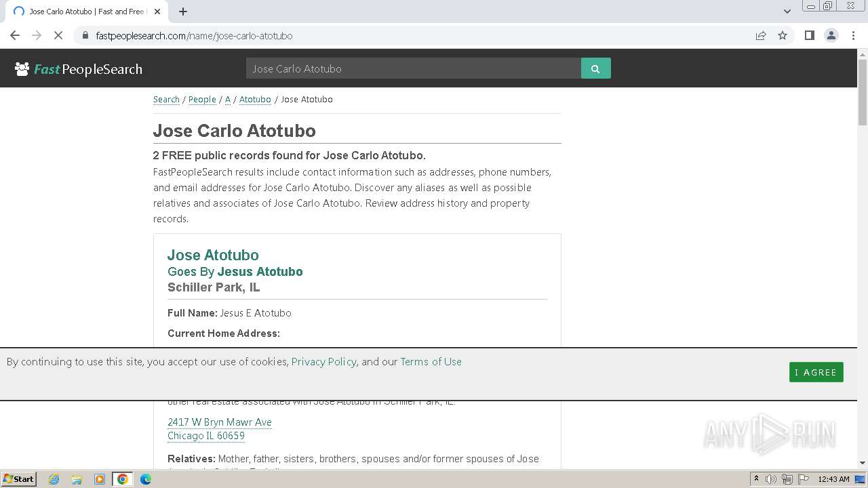Click the Jesus Atotubo alias text
The width and height of the screenshot is (868, 488).
pos(260,272)
